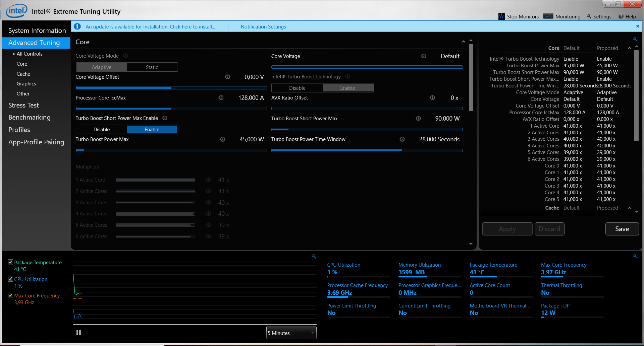This screenshot has height=346, width=644.
Task: Open the 5 Minutes time range dropdown
Action: tap(291, 333)
